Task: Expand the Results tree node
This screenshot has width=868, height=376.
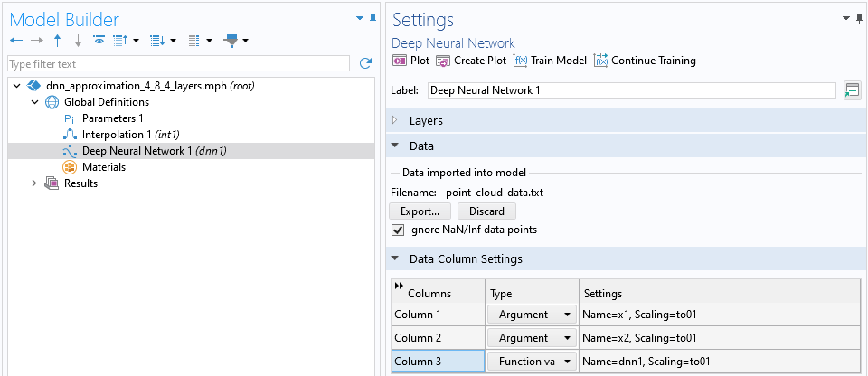Action: click(35, 183)
